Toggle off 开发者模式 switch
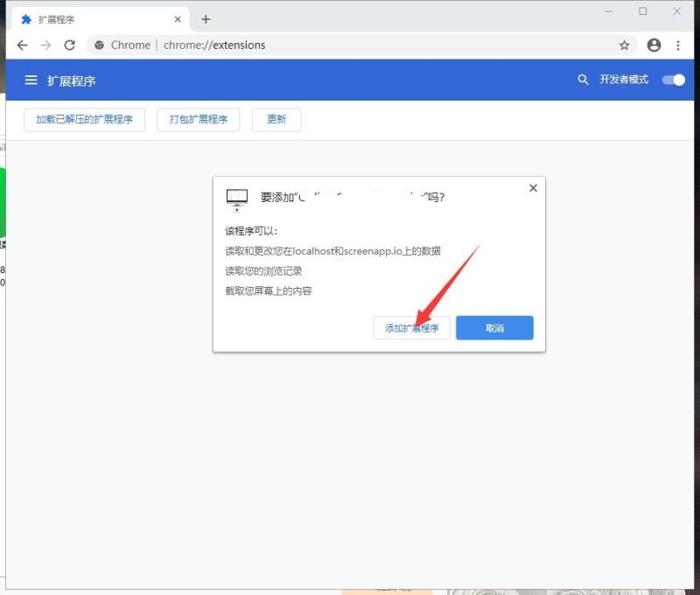Viewport: 700px width, 595px height. coord(674,80)
